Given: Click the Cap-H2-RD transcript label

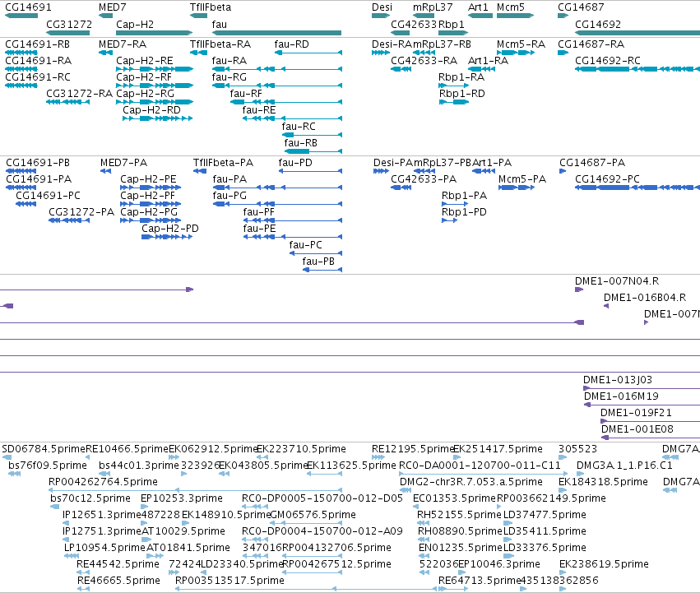Looking at the screenshot, I should [x=152, y=110].
